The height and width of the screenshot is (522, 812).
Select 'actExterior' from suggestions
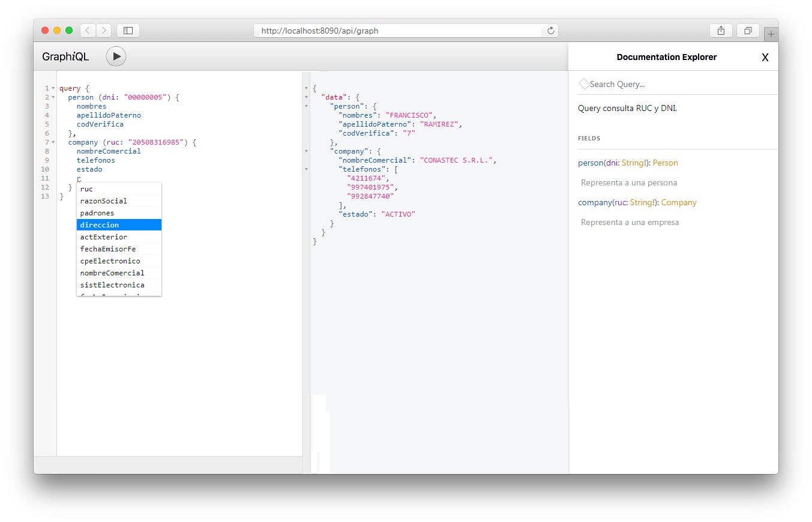(x=119, y=237)
